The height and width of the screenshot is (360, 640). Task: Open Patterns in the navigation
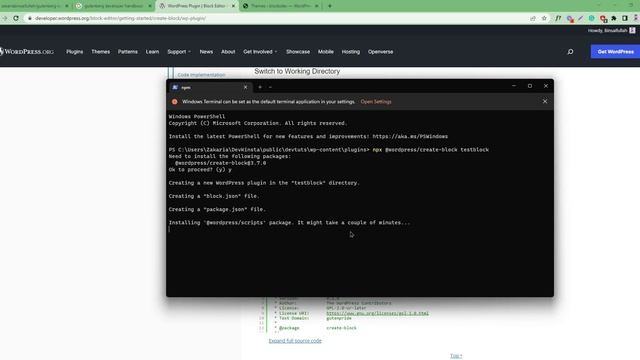[128, 52]
